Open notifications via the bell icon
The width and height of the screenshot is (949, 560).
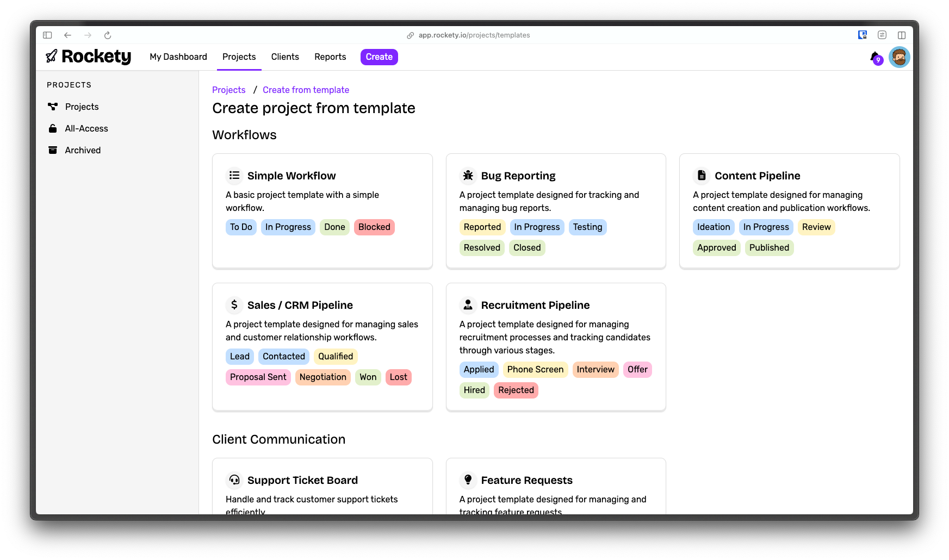point(875,57)
